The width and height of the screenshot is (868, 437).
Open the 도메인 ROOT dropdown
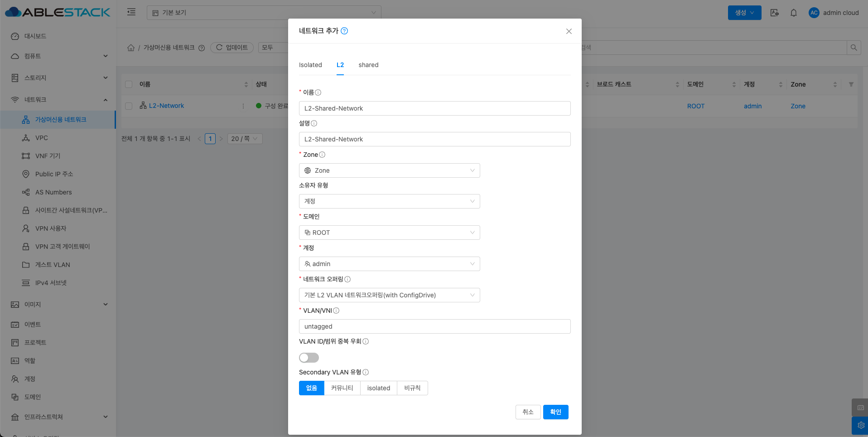[x=389, y=233]
